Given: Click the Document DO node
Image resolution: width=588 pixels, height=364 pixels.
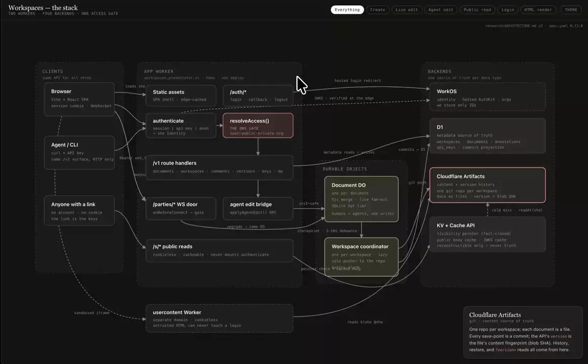Looking at the screenshot, I should click(361, 199).
